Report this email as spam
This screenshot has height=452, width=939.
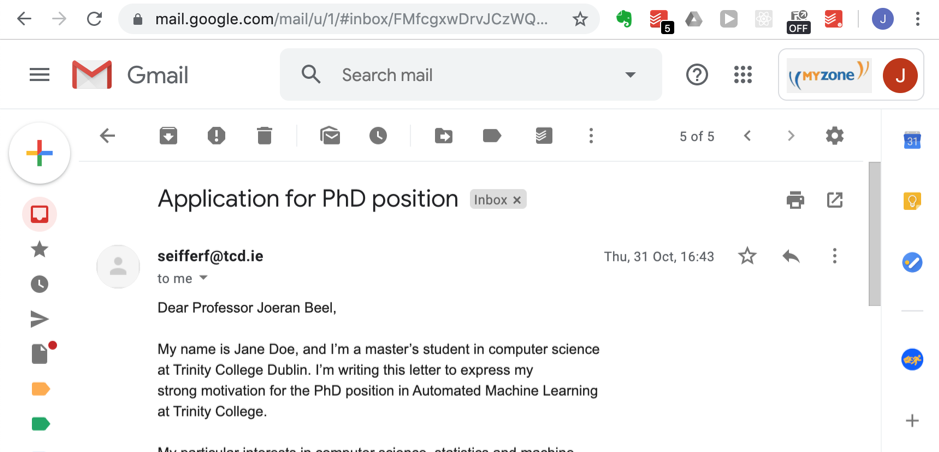click(x=216, y=136)
